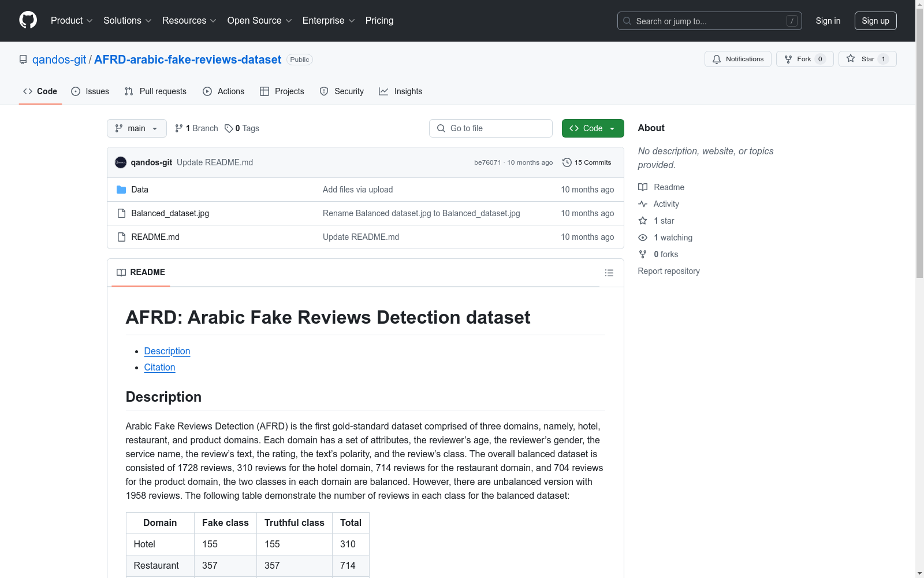Viewport: 924px width, 578px height.
Task: Expand the Resources menu
Action: [189, 21]
